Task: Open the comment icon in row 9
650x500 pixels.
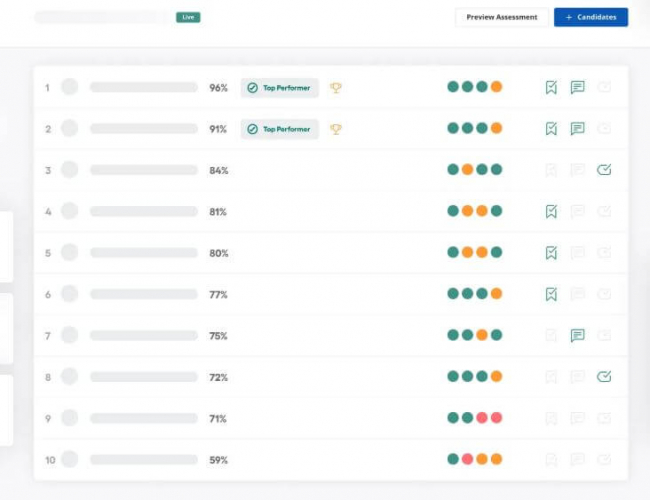Action: [577, 418]
